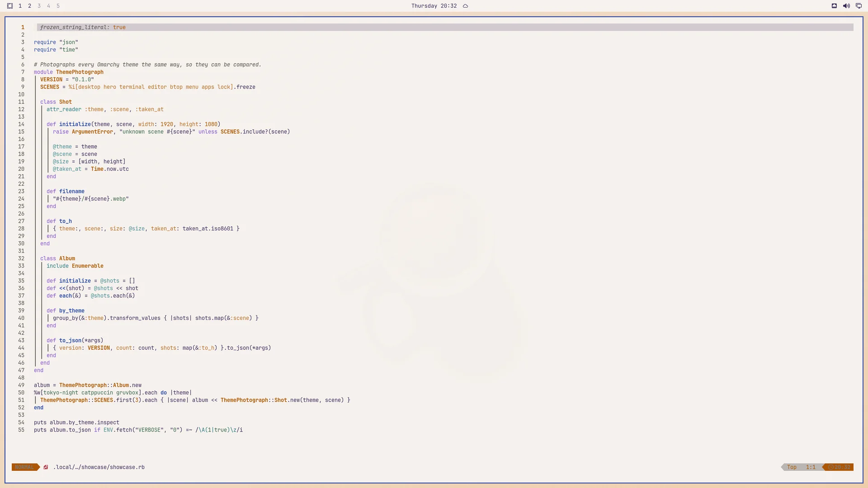Click the clock icon in statusline's right segment
This screenshot has height=488, width=868.
(830, 467)
